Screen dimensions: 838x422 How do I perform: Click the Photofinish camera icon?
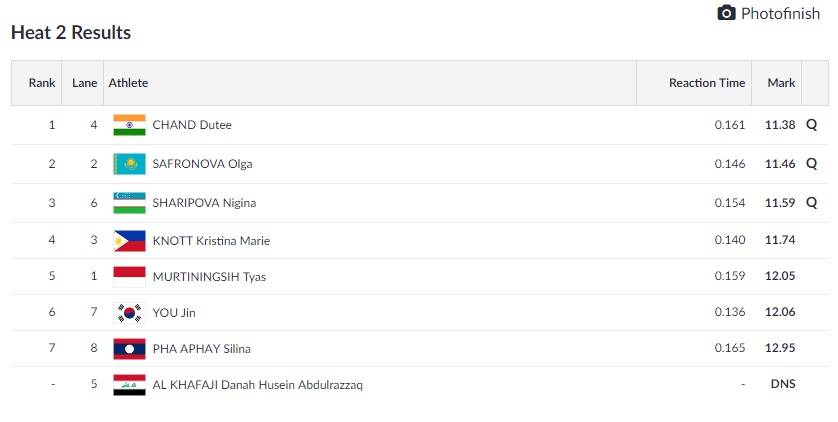tap(727, 13)
